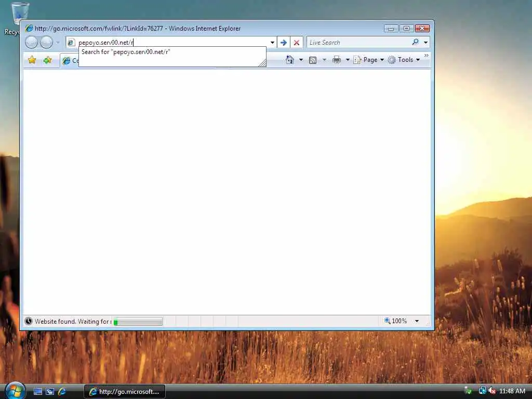Expand the Print dropdown arrow

coord(348,60)
